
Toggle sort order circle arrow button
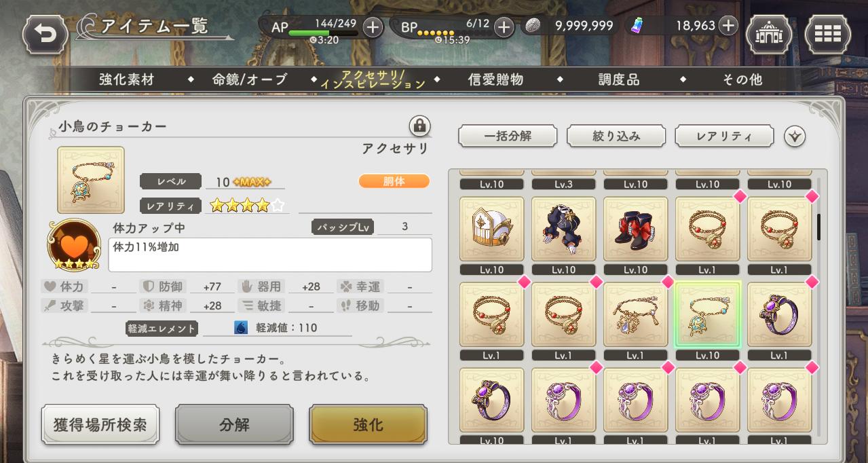(795, 136)
